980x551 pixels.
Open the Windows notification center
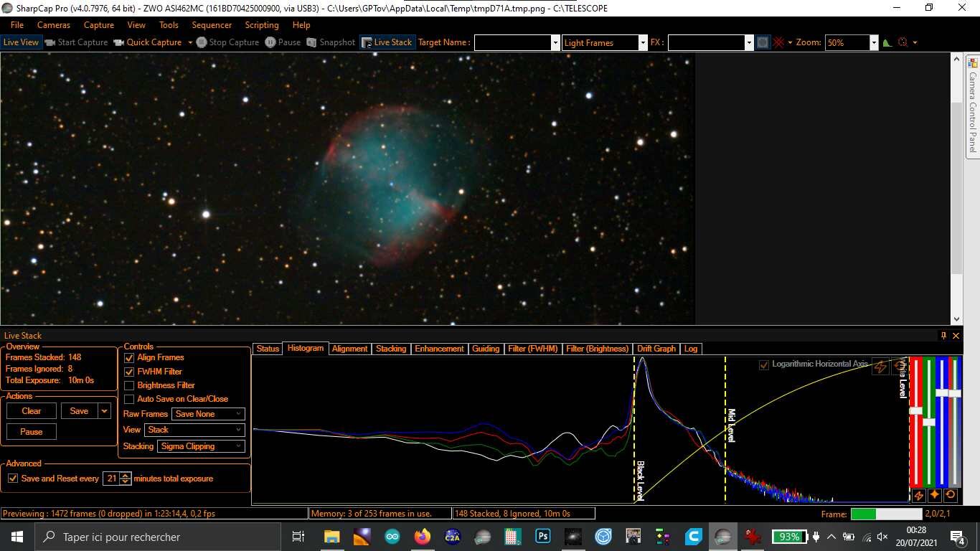(957, 537)
